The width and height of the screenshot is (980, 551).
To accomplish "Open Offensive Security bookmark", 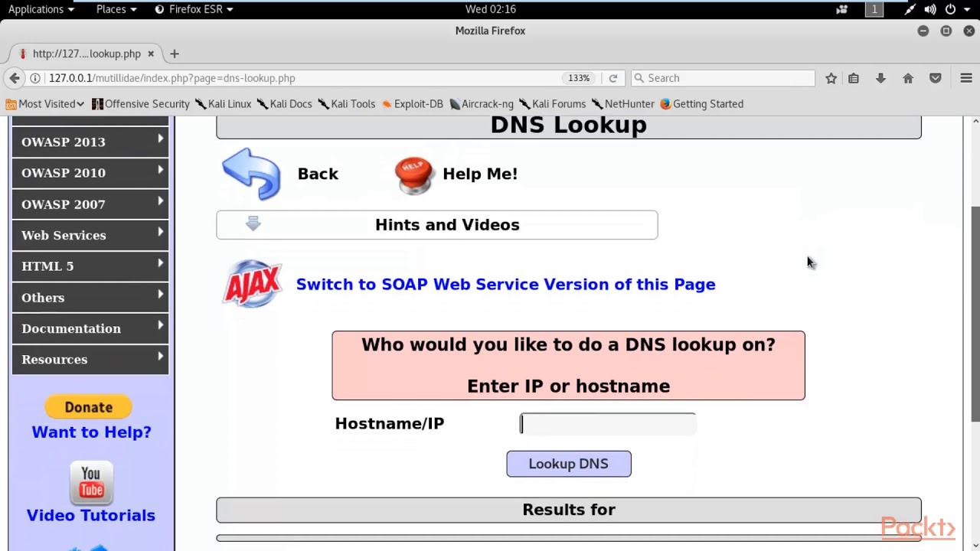I will pyautogui.click(x=140, y=104).
